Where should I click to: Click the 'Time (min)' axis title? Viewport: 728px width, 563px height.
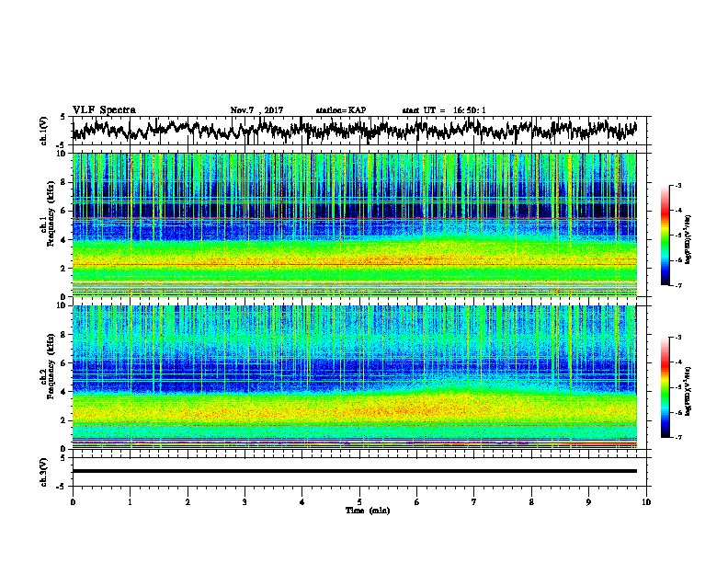tap(368, 511)
